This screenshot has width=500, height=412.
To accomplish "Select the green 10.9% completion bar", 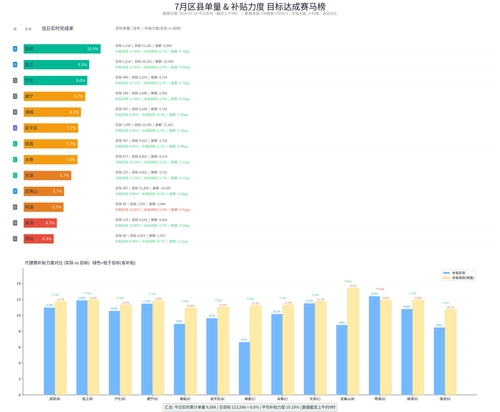I will click(62, 49).
